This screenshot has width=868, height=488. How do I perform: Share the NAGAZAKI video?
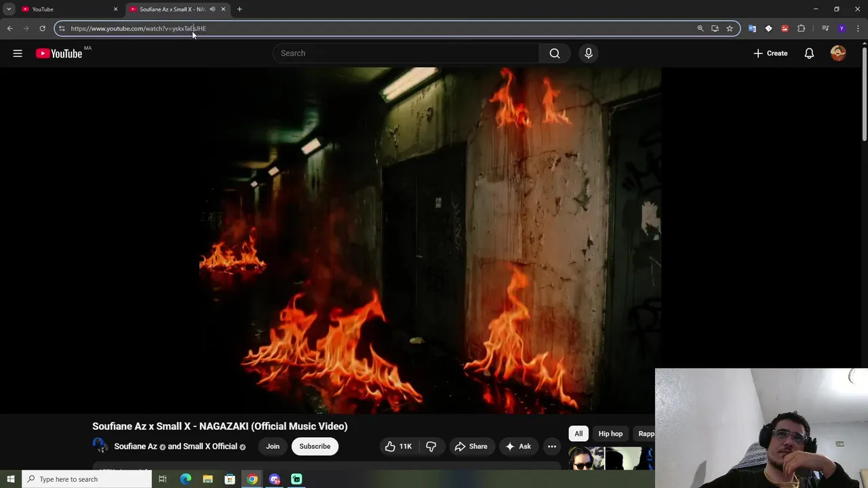click(x=471, y=446)
